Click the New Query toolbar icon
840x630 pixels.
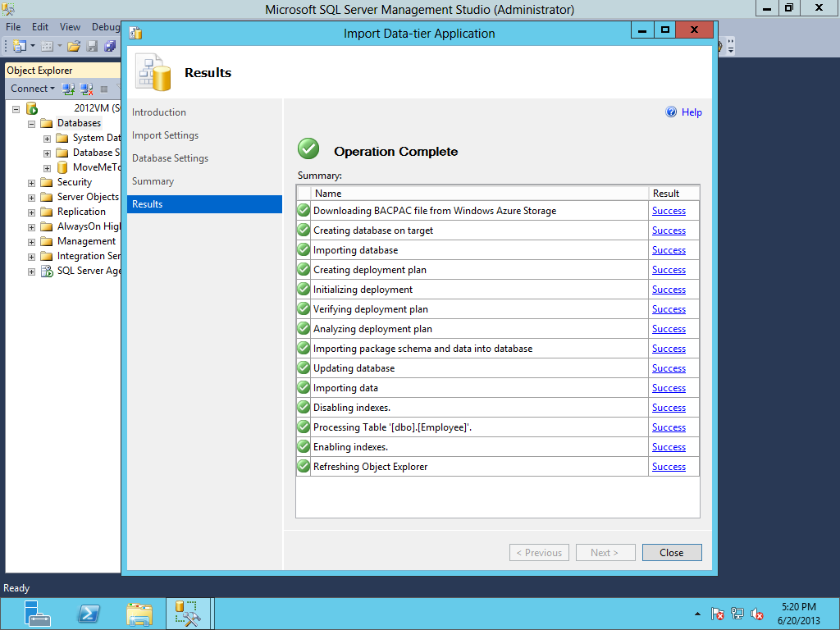[x=18, y=46]
